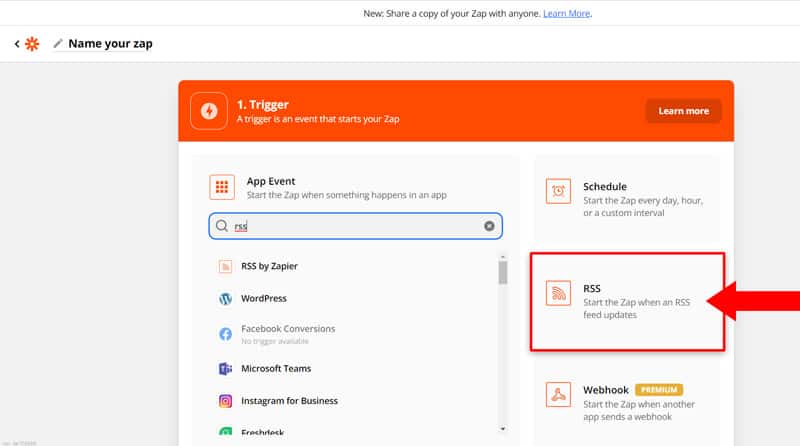Click 'Start the Zap every day, hour' description
800x446 pixels.
[643, 207]
